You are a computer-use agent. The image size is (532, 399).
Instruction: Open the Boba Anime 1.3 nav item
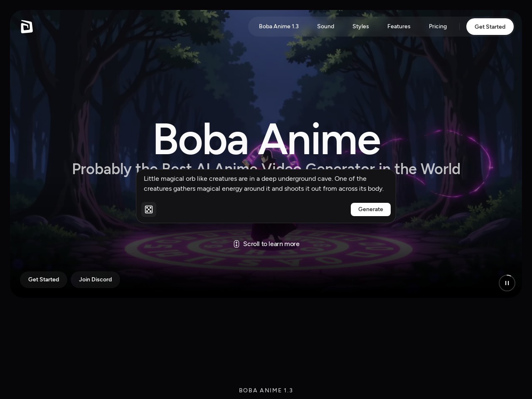pyautogui.click(x=279, y=27)
